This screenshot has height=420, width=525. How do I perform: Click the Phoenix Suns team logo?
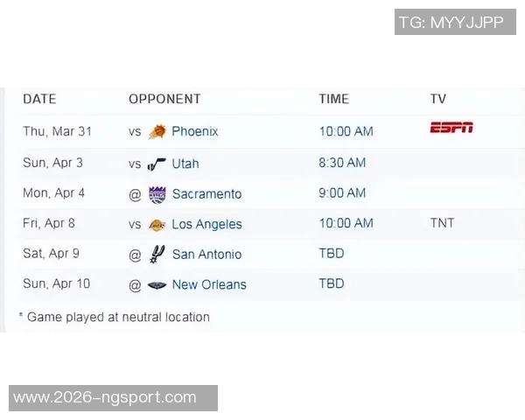click(157, 132)
